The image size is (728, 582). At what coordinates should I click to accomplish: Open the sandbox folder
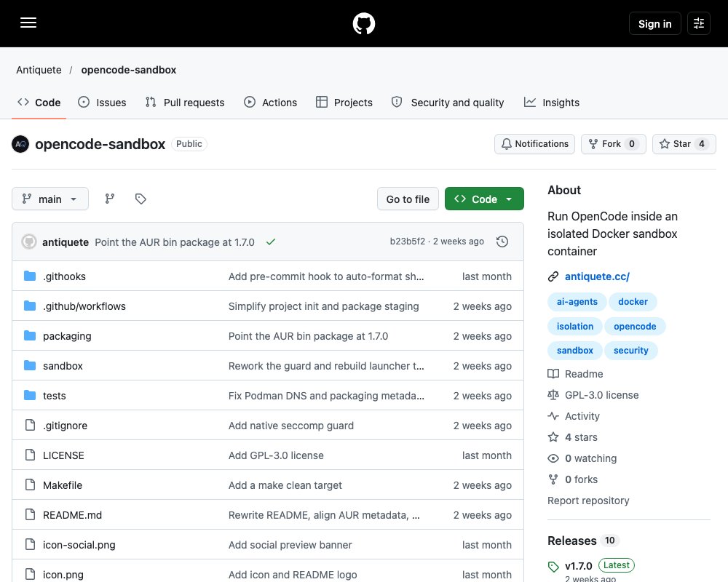pos(63,366)
